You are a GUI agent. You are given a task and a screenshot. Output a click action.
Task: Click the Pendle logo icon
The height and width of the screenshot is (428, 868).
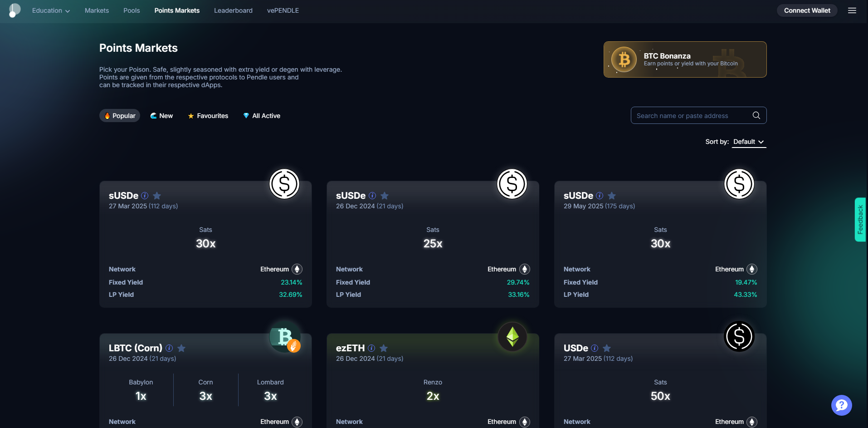point(15,10)
